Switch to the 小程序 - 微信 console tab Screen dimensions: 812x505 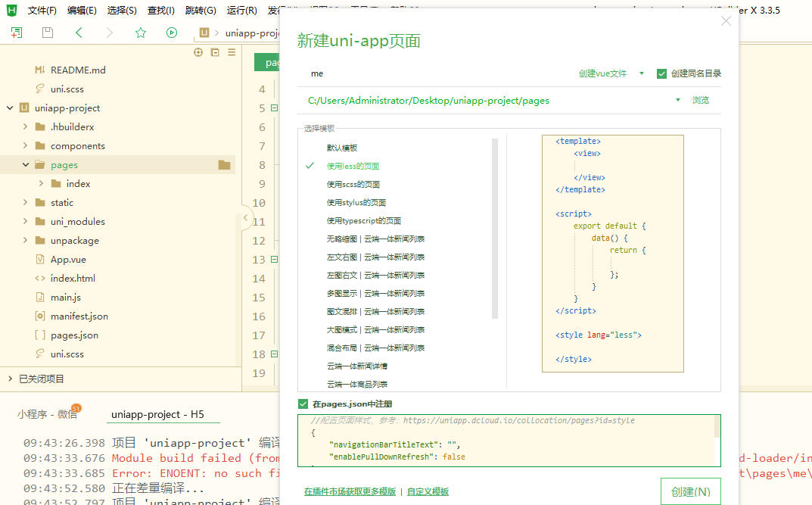(x=47, y=414)
